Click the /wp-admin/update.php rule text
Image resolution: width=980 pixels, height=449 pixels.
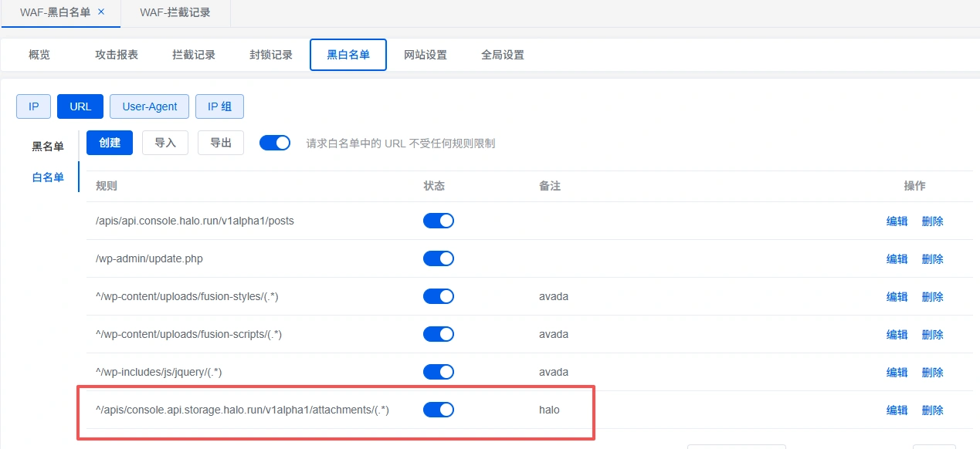pyautogui.click(x=149, y=258)
